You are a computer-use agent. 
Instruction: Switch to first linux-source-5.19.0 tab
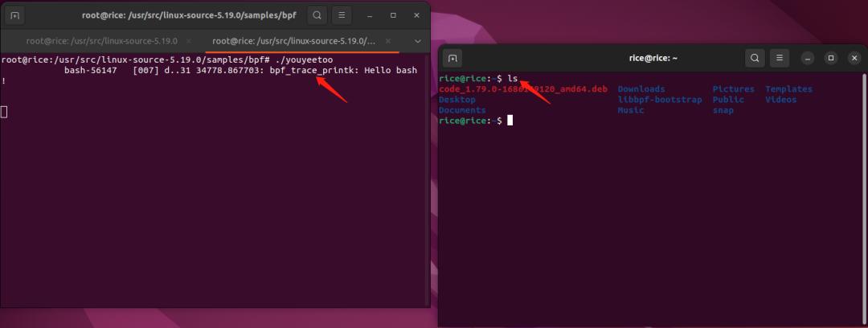click(102, 42)
